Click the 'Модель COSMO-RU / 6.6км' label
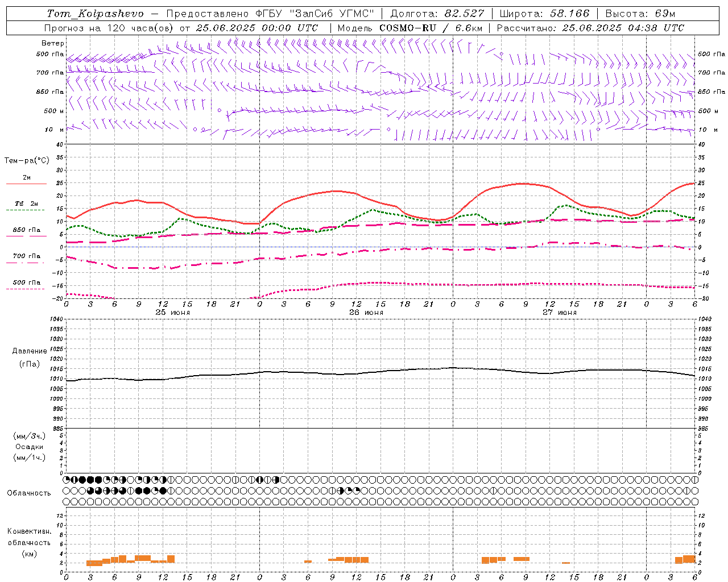This screenshot has height=582, width=728. pos(410,28)
